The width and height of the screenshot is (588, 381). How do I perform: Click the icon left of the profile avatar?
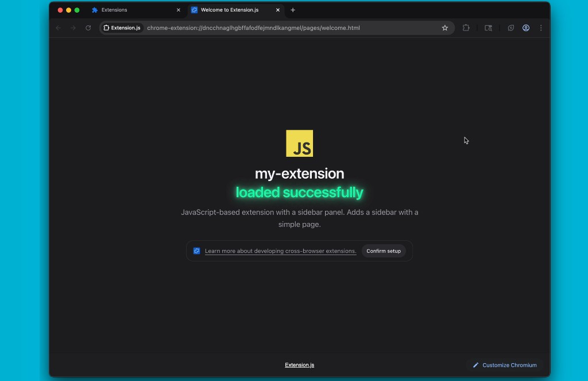click(x=510, y=28)
